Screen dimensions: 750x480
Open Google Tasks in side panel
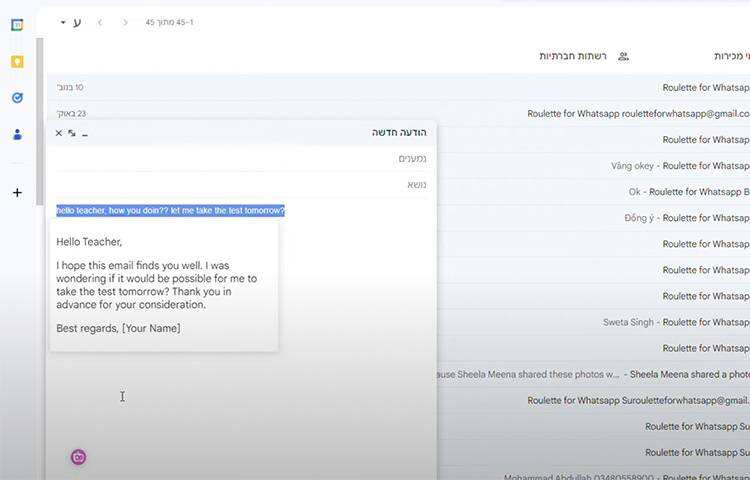[17, 97]
